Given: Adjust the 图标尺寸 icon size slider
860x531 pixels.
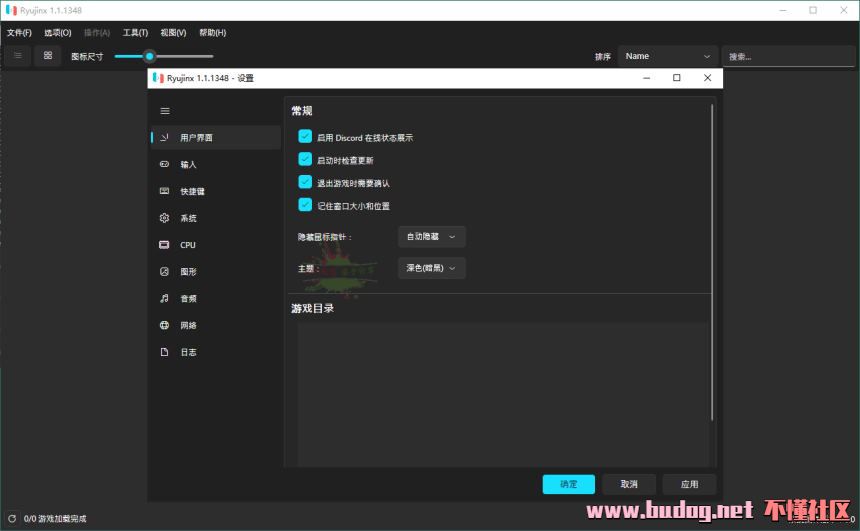Looking at the screenshot, I should [x=163, y=56].
